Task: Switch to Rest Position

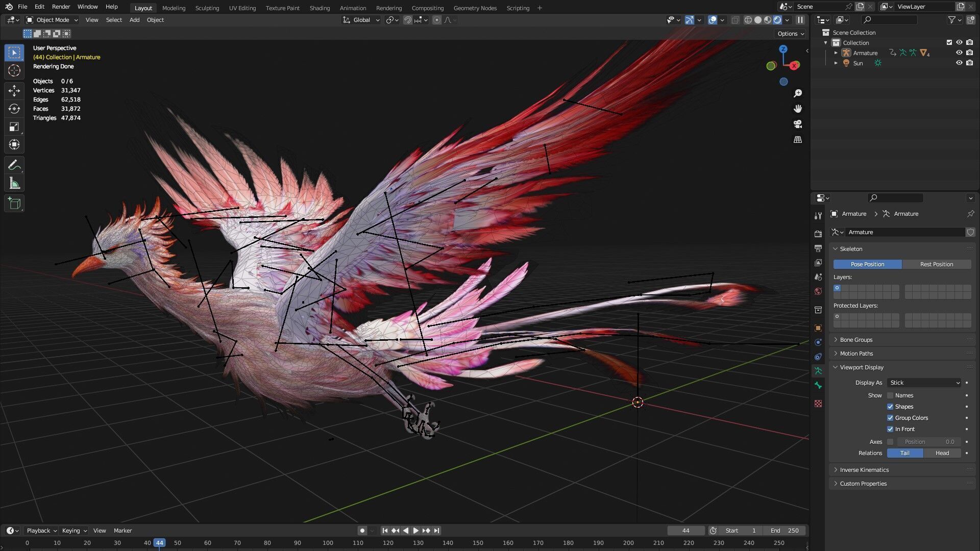Action: point(936,264)
